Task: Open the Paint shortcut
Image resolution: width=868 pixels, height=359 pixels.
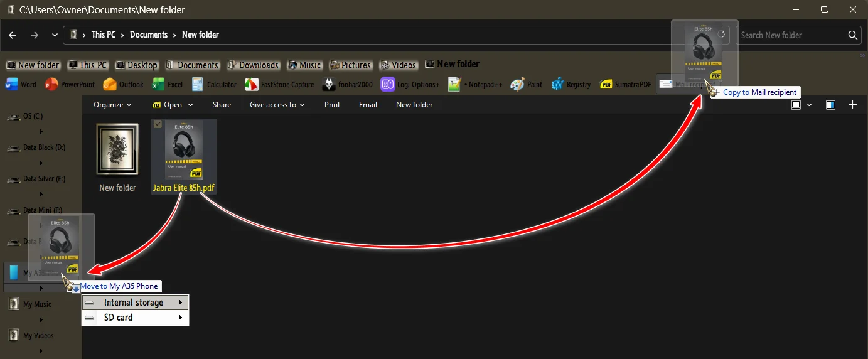Action: pos(526,84)
